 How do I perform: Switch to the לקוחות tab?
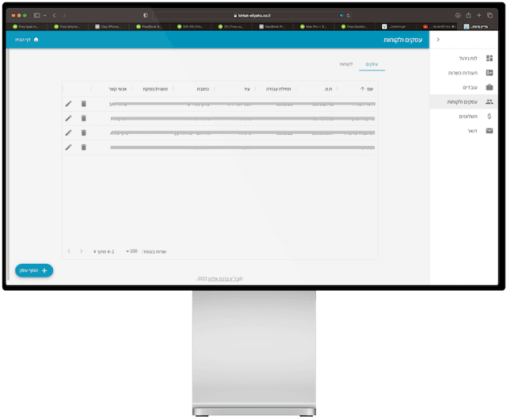[x=346, y=64]
